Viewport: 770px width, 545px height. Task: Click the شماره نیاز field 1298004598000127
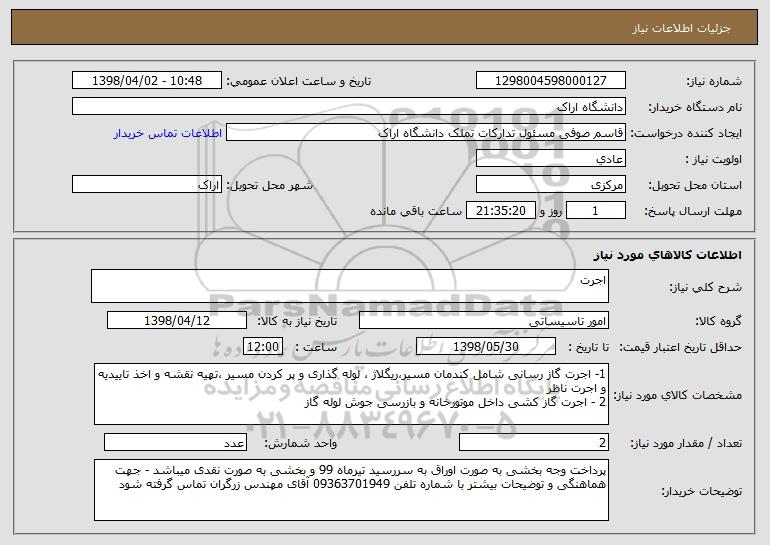[550, 80]
